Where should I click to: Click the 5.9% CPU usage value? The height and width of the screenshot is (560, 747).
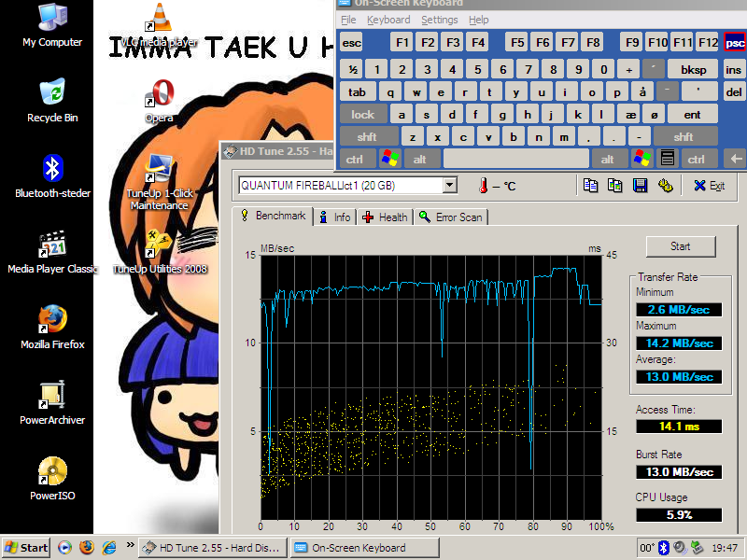pos(679,515)
